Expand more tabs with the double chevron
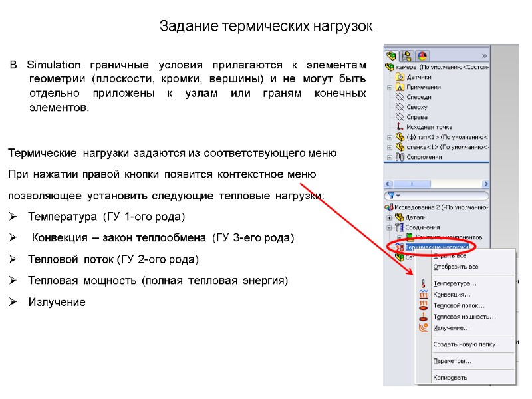The height and width of the screenshot is (399, 532). click(x=484, y=56)
